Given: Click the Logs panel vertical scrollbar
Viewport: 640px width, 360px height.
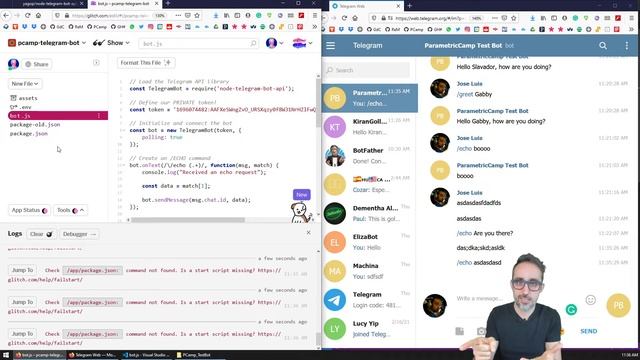Looking at the screenshot, I should point(318,338).
